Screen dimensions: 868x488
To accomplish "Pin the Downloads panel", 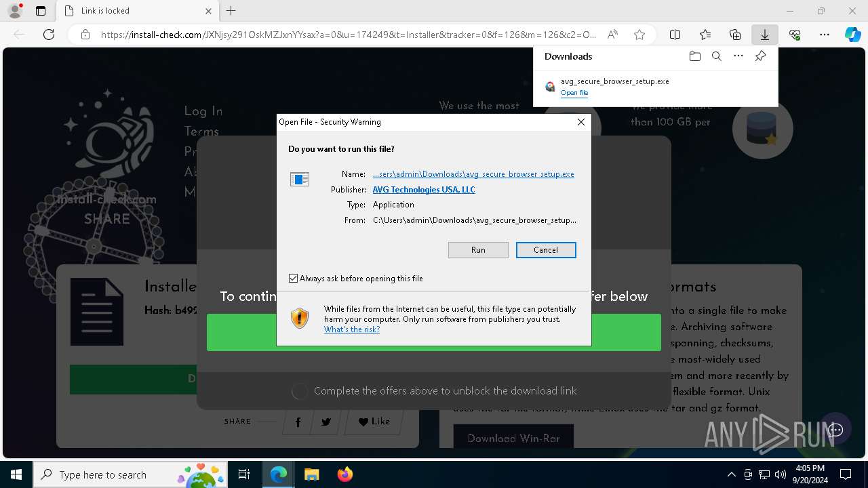I will point(760,56).
